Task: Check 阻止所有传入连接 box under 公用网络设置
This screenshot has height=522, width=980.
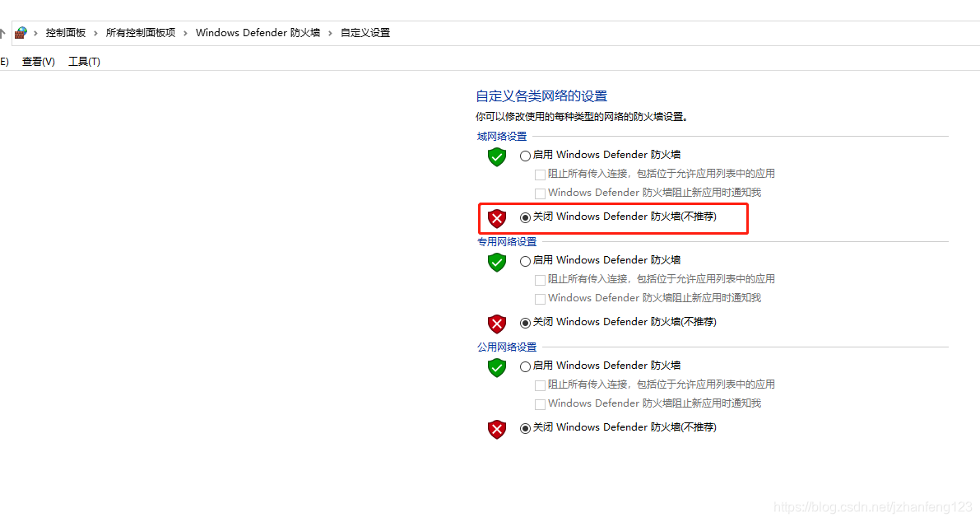Action: (x=540, y=385)
